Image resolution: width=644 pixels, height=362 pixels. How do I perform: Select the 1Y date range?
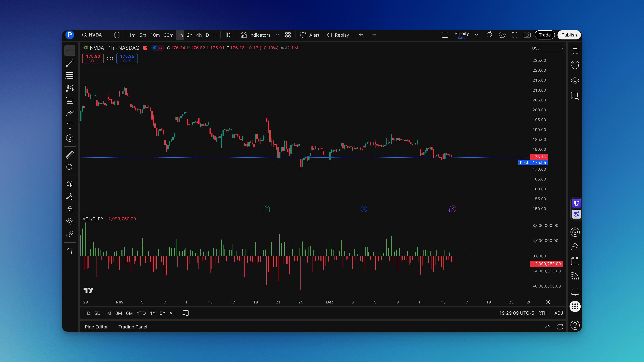click(152, 313)
